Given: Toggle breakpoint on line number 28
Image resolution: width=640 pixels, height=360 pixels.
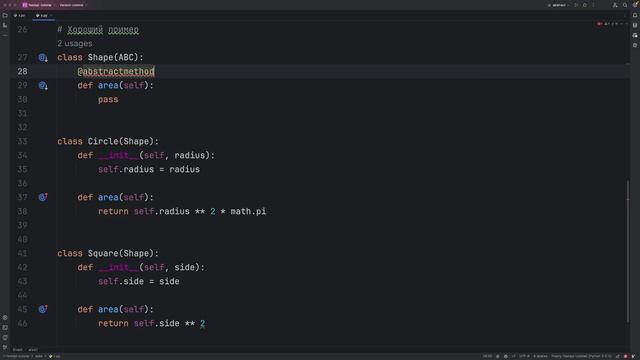Looking at the screenshot, I should (22, 71).
